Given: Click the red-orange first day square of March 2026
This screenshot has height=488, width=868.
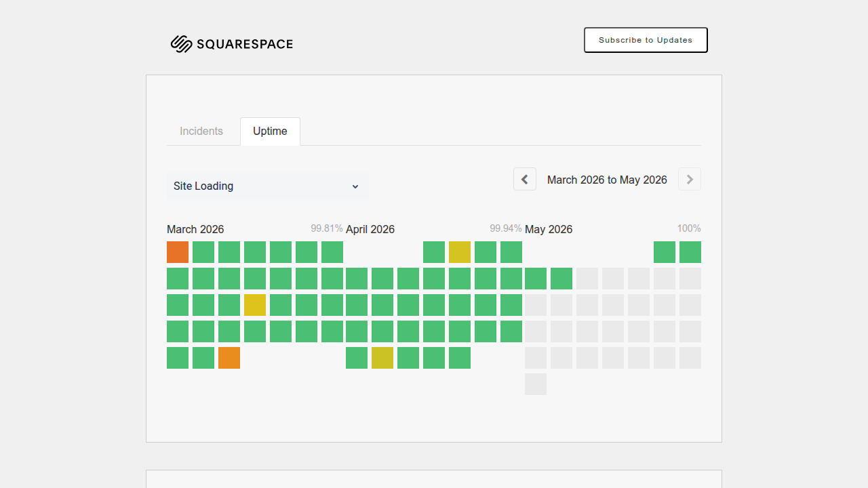Looking at the screenshot, I should point(178,252).
